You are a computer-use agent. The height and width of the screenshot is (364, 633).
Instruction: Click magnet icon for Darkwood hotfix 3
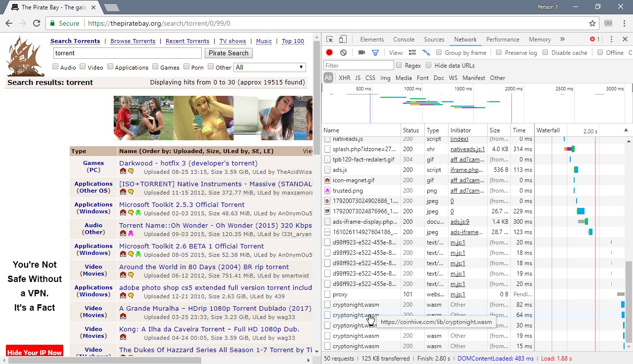123,171
